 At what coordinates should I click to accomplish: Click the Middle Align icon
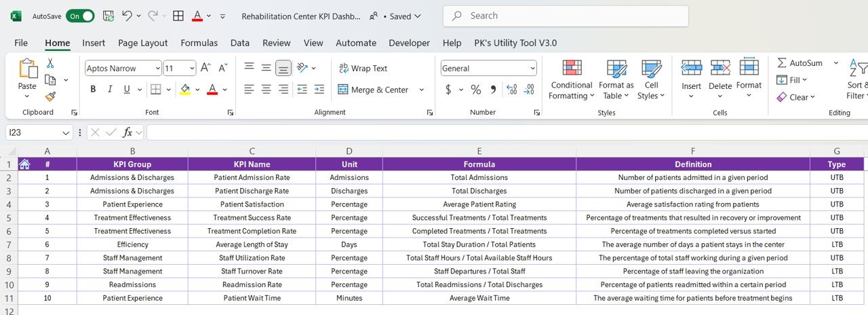267,67
